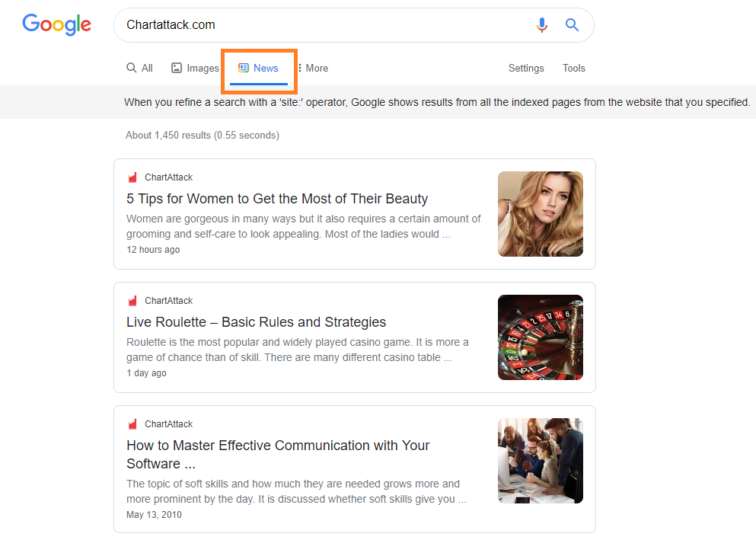
Task: Open 'How to Master Effective Communication' article
Action: click(278, 454)
